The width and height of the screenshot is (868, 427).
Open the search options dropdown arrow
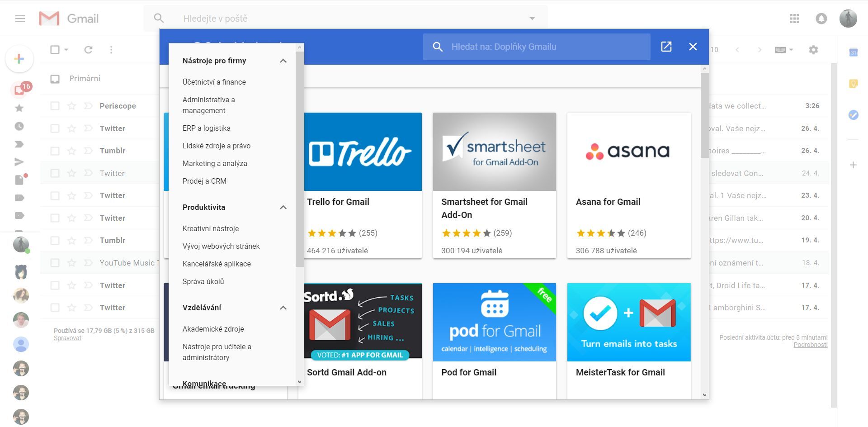tap(532, 18)
